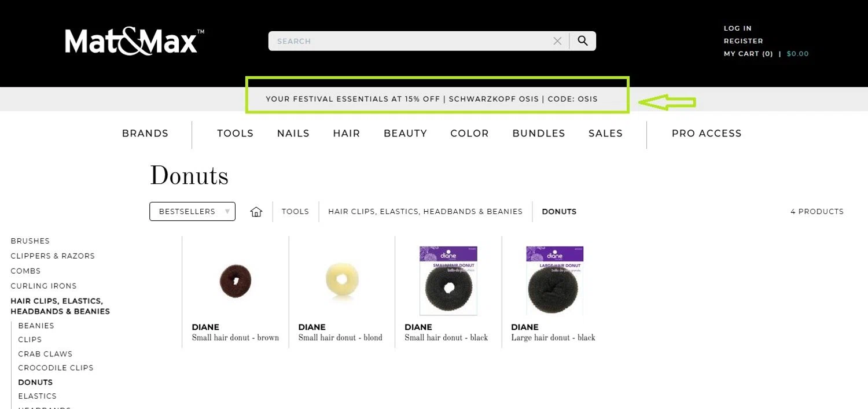This screenshot has width=868, height=409.
Task: Click "Small hair donut - brown" title
Action: (x=236, y=338)
